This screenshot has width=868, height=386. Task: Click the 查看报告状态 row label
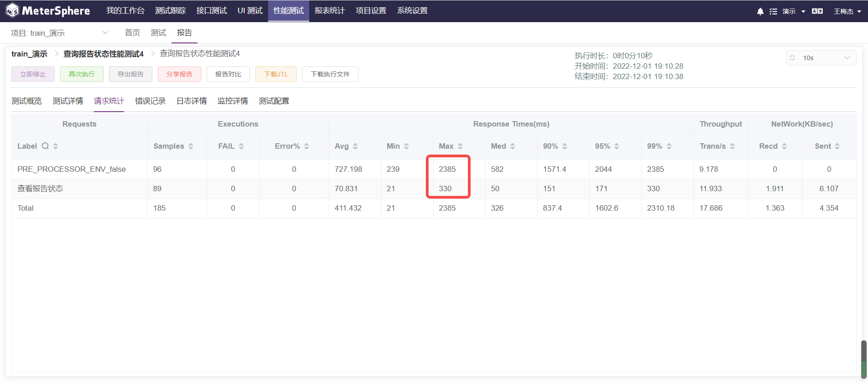point(40,188)
